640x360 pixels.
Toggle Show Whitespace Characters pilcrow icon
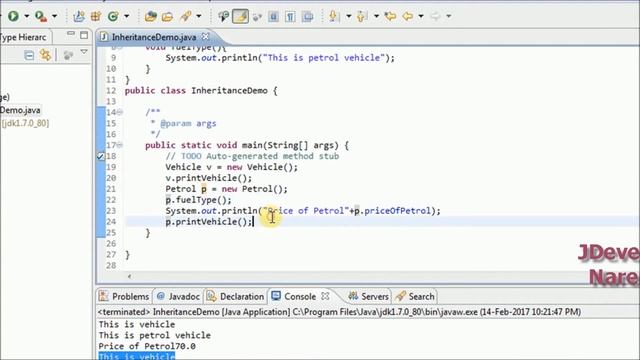click(x=290, y=16)
